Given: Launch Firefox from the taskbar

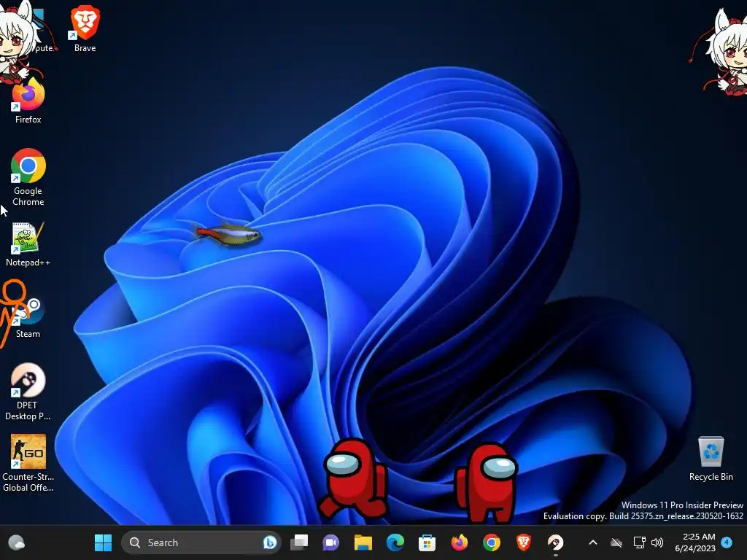Looking at the screenshot, I should (x=460, y=542).
